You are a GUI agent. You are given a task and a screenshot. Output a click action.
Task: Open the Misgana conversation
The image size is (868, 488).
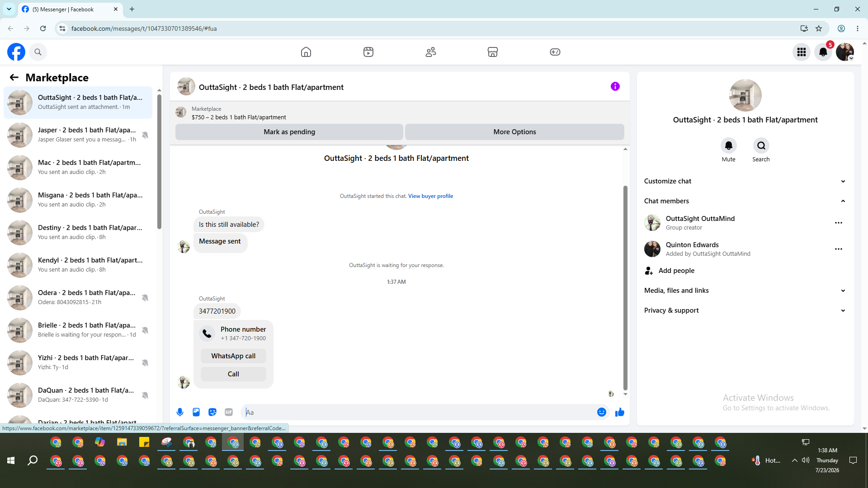(x=78, y=200)
